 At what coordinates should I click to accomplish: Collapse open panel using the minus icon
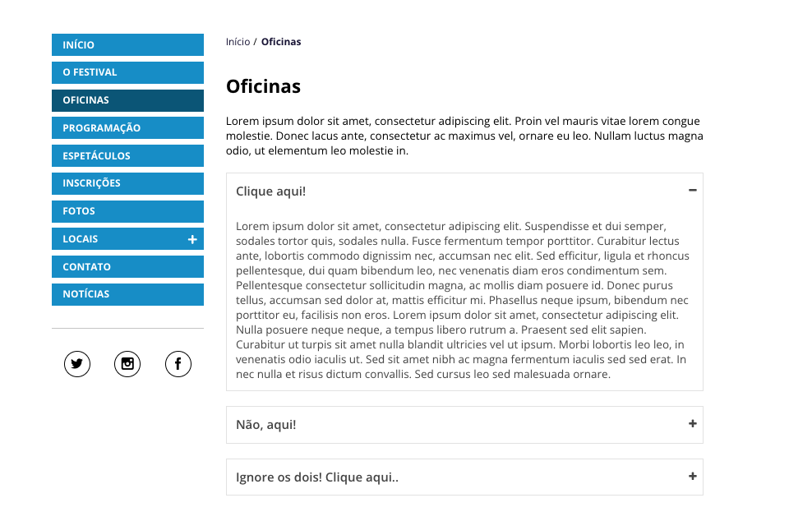[692, 191]
